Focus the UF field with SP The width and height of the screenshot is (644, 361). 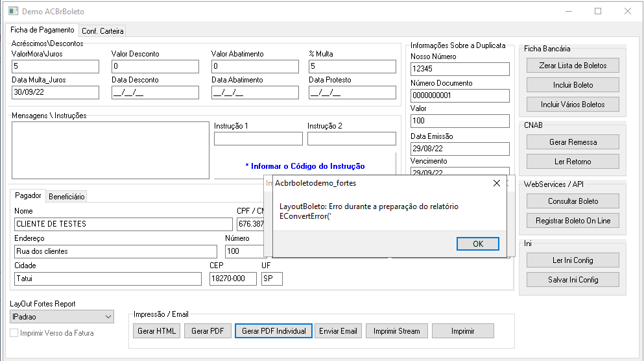[272, 279]
